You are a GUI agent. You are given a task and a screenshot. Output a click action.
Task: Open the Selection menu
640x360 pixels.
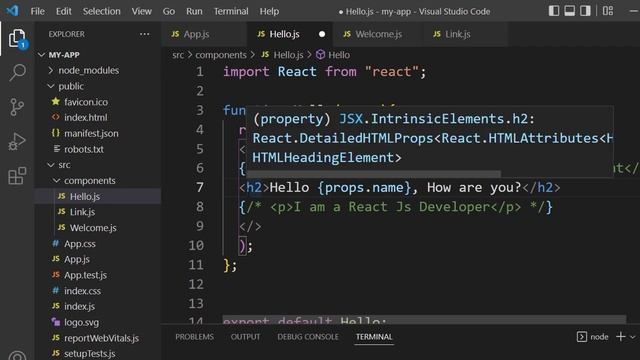102,11
